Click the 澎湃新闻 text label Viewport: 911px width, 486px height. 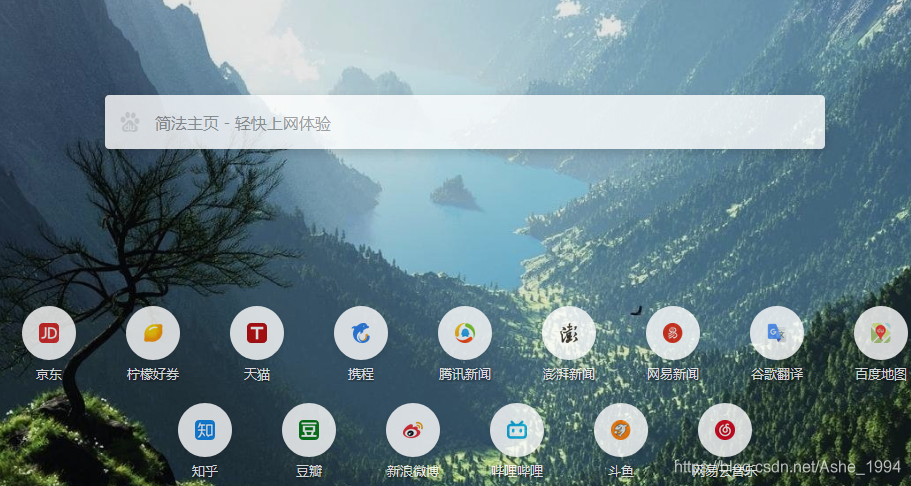click(x=569, y=374)
